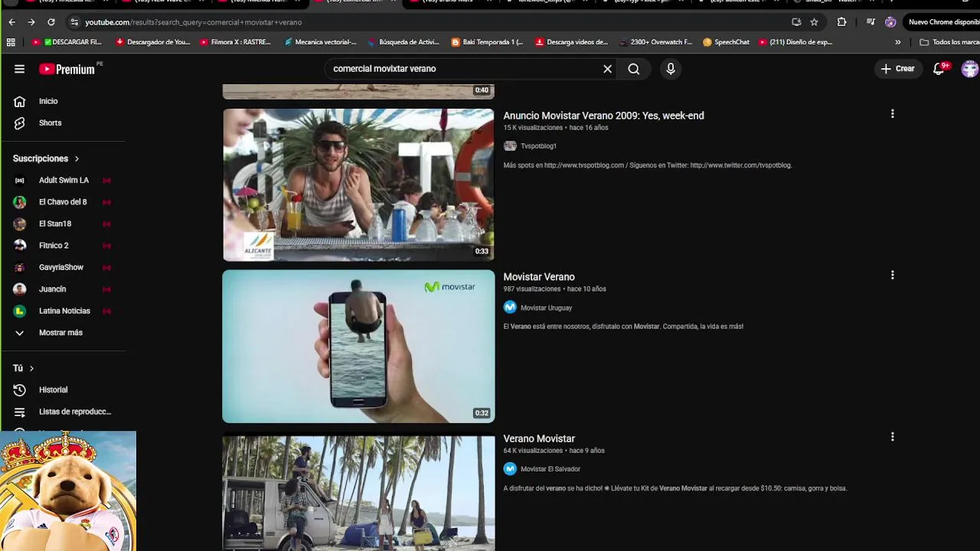Visit the Movistar El Salvador channel
Viewport: 980px width, 551px height.
550,469
